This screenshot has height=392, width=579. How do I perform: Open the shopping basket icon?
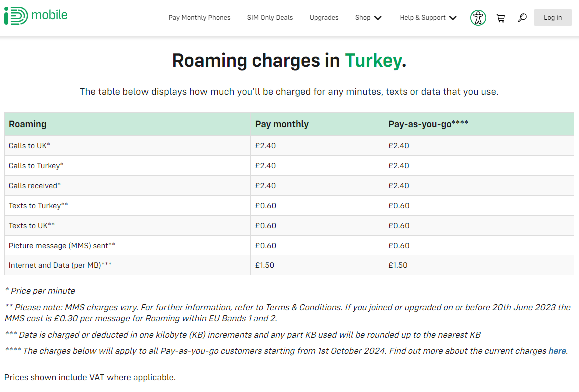click(501, 18)
